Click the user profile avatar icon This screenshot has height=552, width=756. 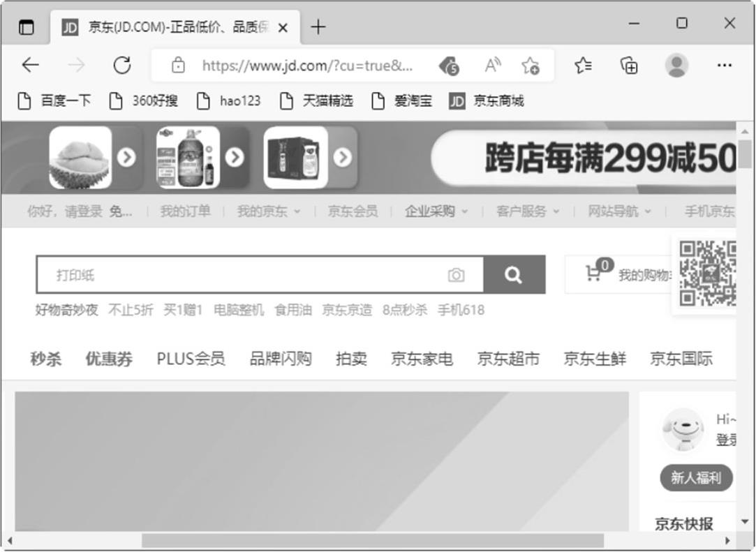pos(676,65)
